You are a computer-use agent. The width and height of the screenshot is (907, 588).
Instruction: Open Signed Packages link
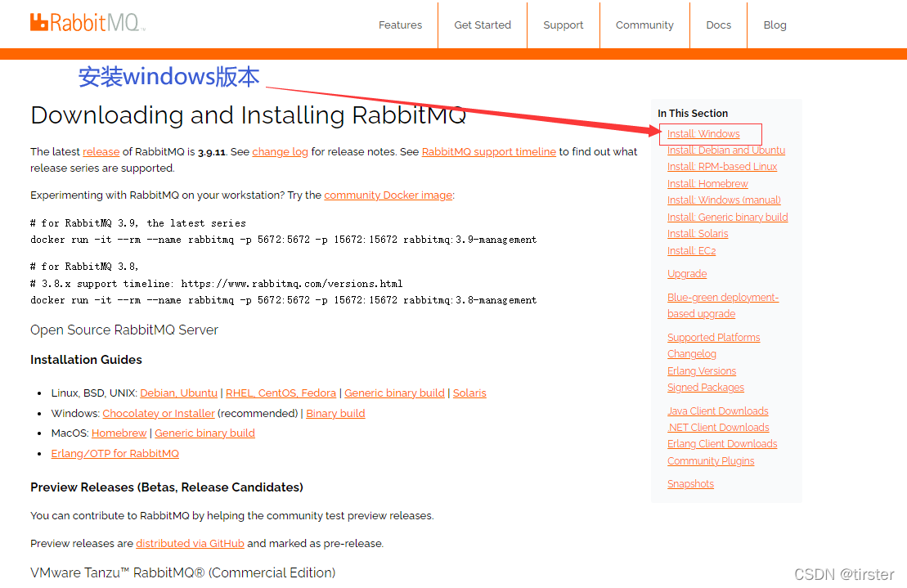point(705,388)
